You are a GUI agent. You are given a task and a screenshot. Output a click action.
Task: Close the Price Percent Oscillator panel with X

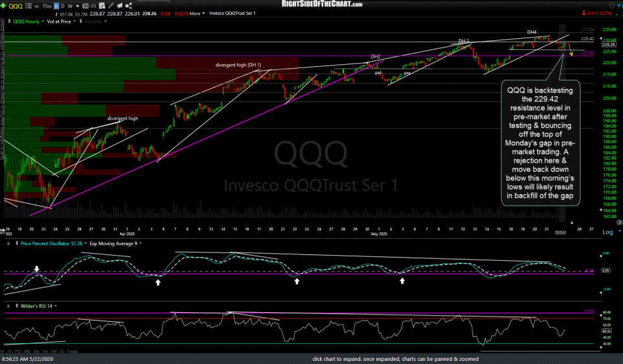8,243
